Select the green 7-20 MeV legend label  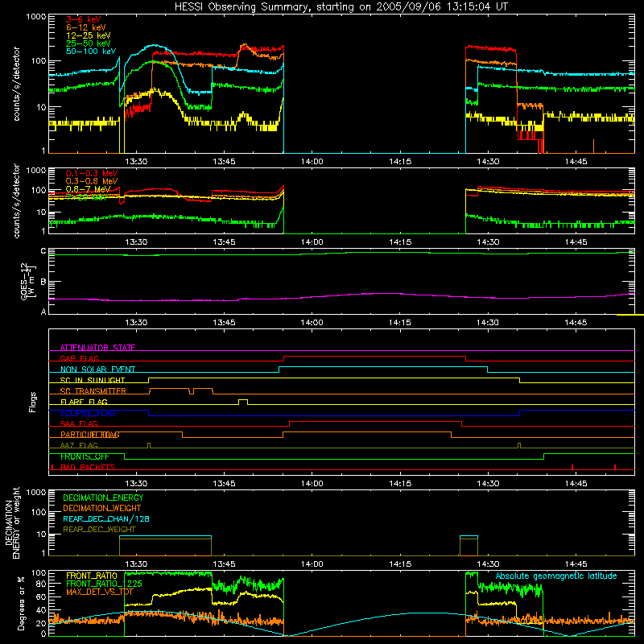(86, 197)
